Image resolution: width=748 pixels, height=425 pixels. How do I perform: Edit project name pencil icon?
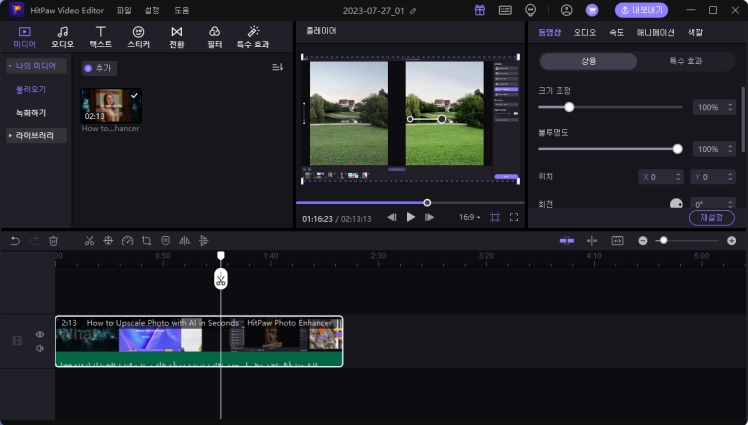coord(413,10)
